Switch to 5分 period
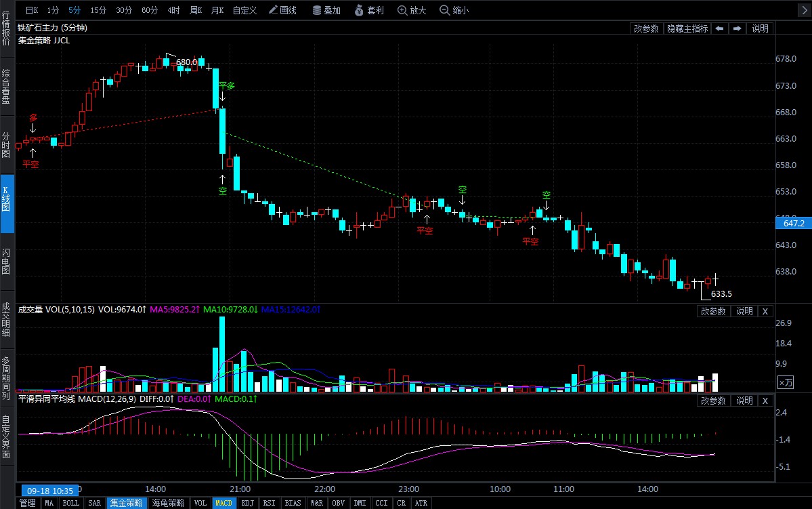This screenshot has height=509, width=812. 74,10
